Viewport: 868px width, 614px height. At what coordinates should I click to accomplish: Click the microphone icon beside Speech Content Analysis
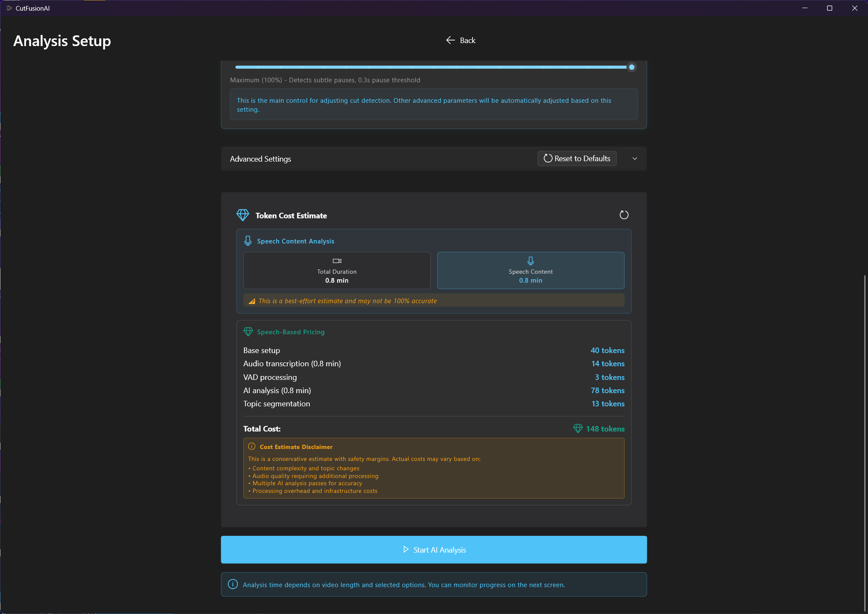pyautogui.click(x=248, y=241)
